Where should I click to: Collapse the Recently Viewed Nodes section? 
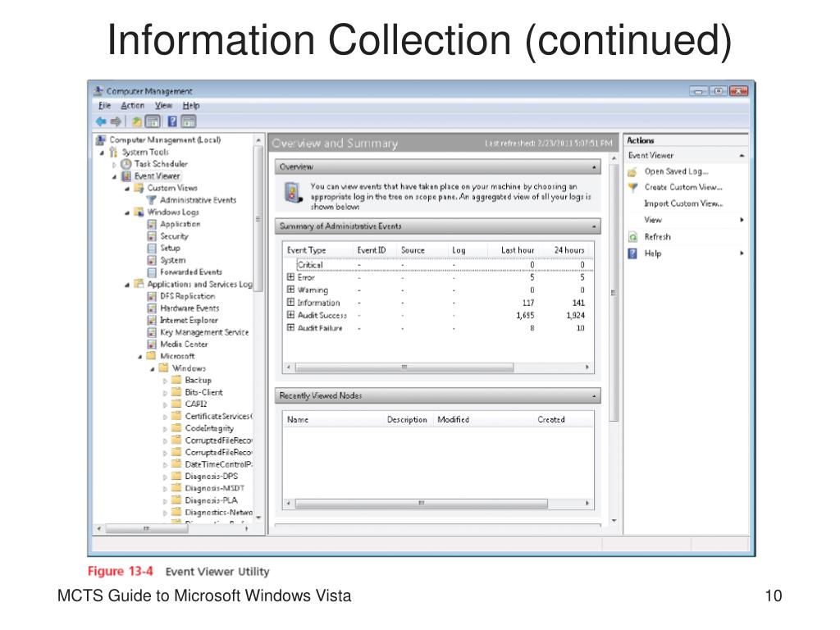click(594, 396)
